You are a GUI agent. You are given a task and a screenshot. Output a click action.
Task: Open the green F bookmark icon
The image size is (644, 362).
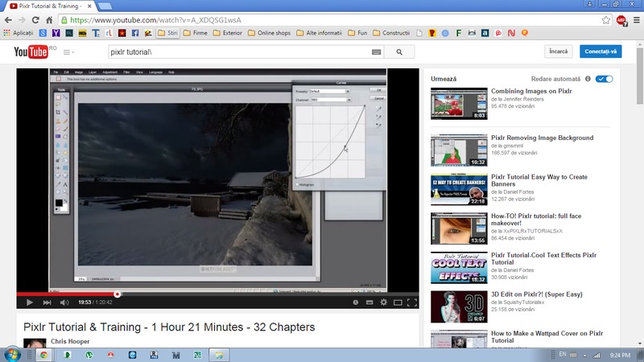click(x=458, y=33)
